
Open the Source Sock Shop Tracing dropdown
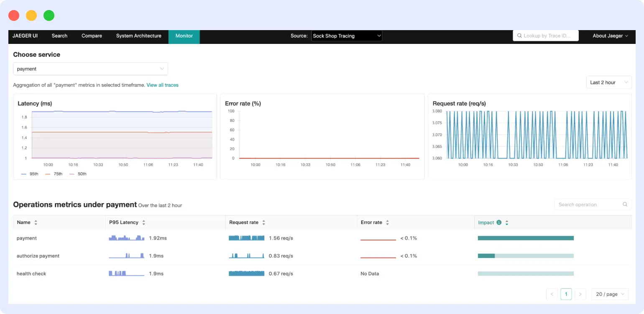point(347,36)
